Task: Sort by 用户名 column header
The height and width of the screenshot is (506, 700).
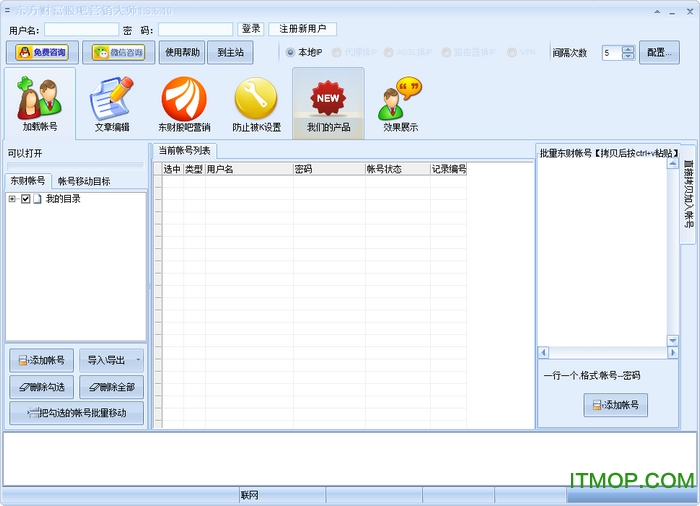Action: 249,169
